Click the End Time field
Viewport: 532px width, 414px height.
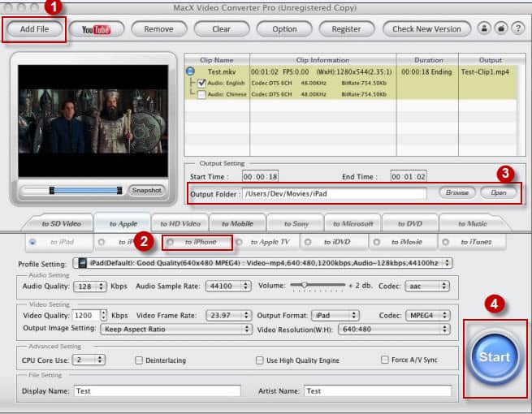click(409, 177)
